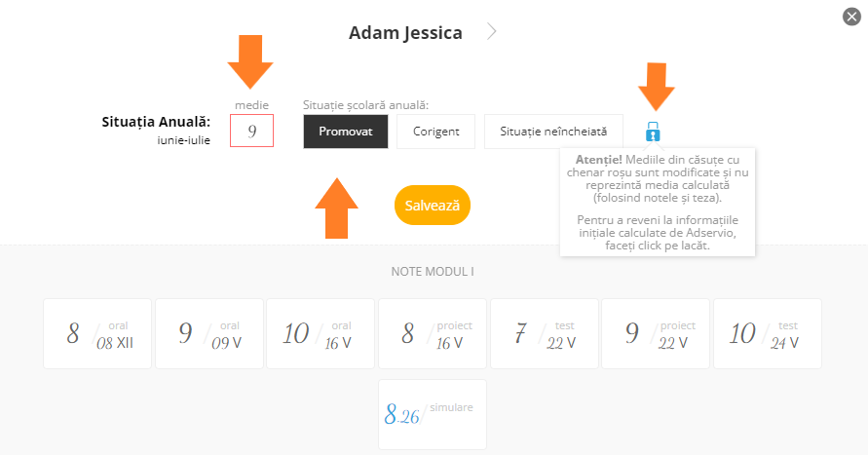Open the grade 10 test 24 V card
868x455 pixels.
click(768, 334)
